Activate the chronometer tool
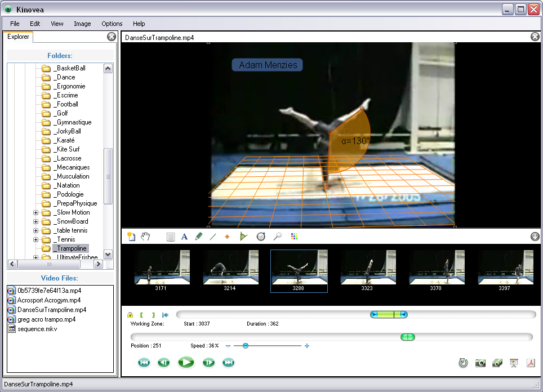 coord(261,237)
